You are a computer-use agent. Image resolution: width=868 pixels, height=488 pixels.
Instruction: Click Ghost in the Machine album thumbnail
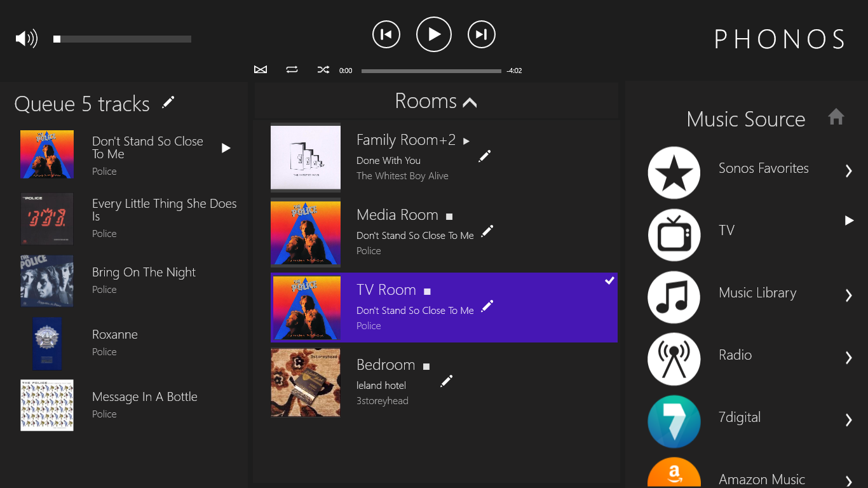pos(47,219)
